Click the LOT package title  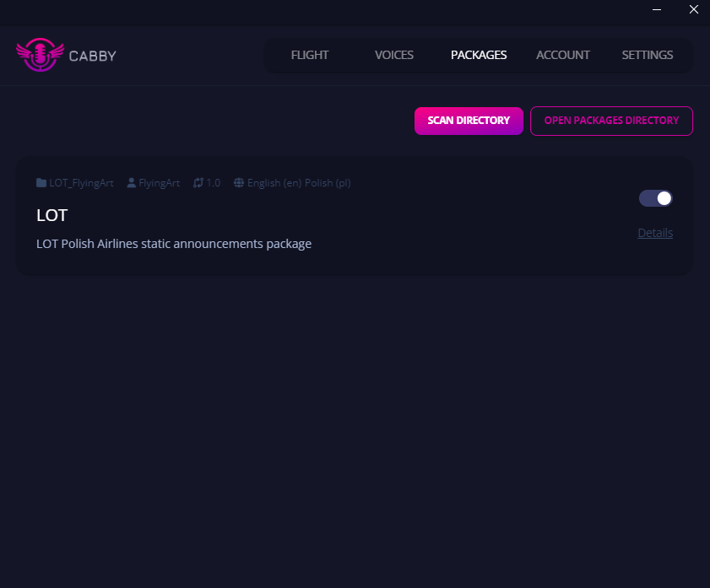click(52, 215)
